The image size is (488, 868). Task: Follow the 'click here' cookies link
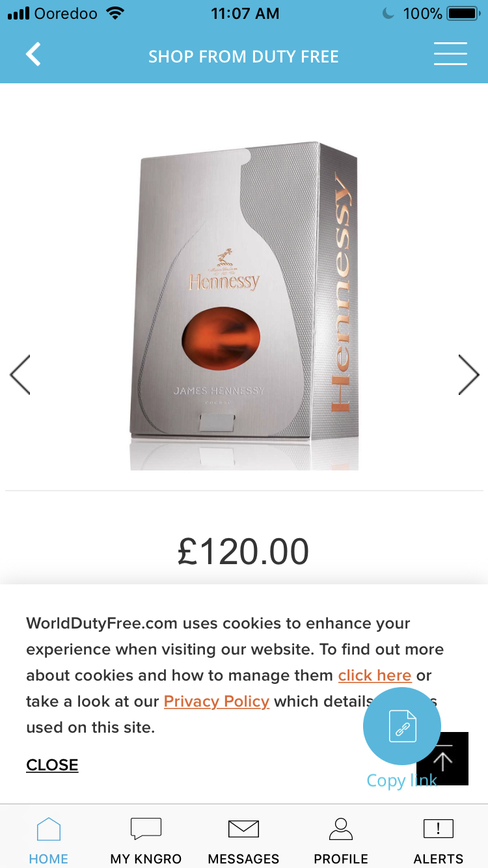[x=375, y=675]
